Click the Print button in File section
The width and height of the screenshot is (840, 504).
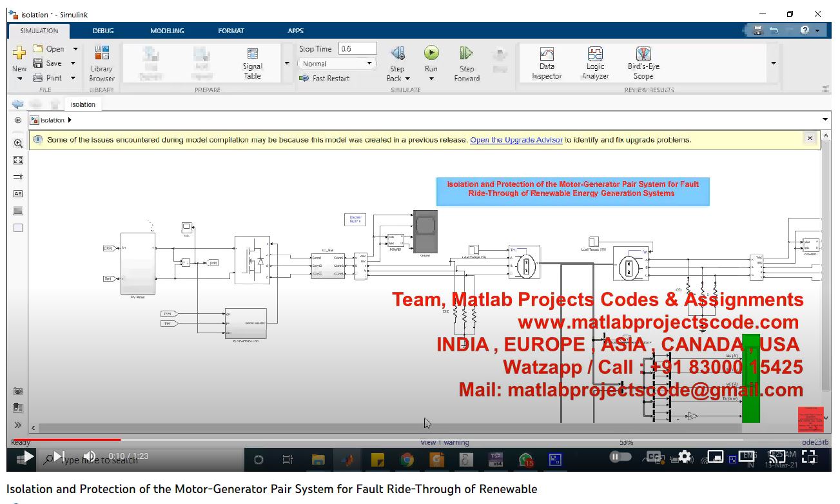click(48, 78)
